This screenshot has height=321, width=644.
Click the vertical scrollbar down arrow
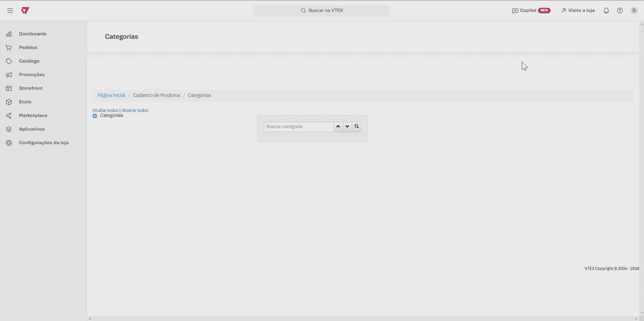tap(642, 313)
